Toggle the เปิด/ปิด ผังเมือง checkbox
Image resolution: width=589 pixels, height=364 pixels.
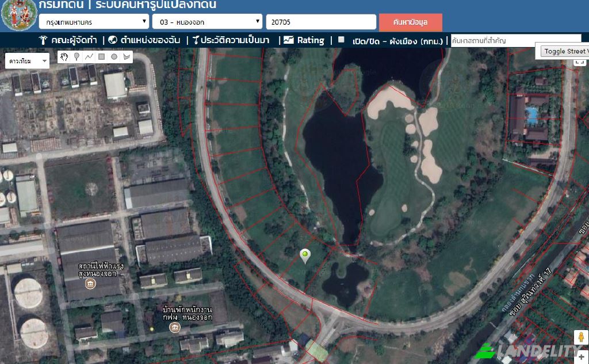(x=341, y=40)
